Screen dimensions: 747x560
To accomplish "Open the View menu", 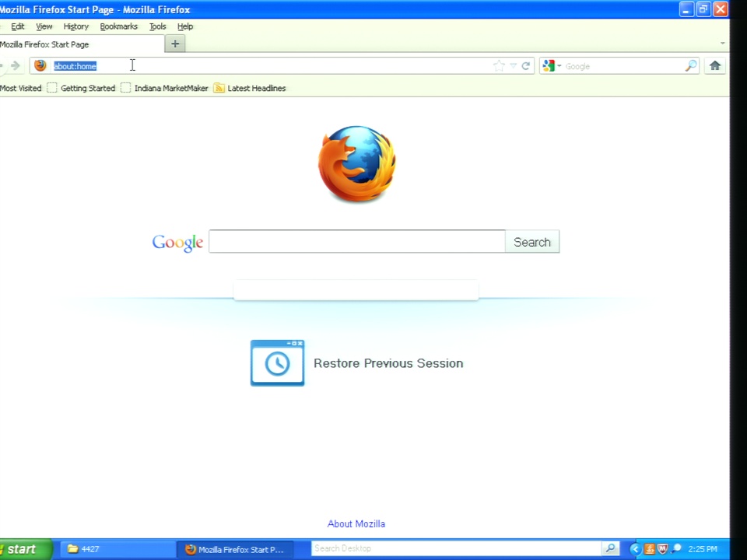I will pos(44,26).
